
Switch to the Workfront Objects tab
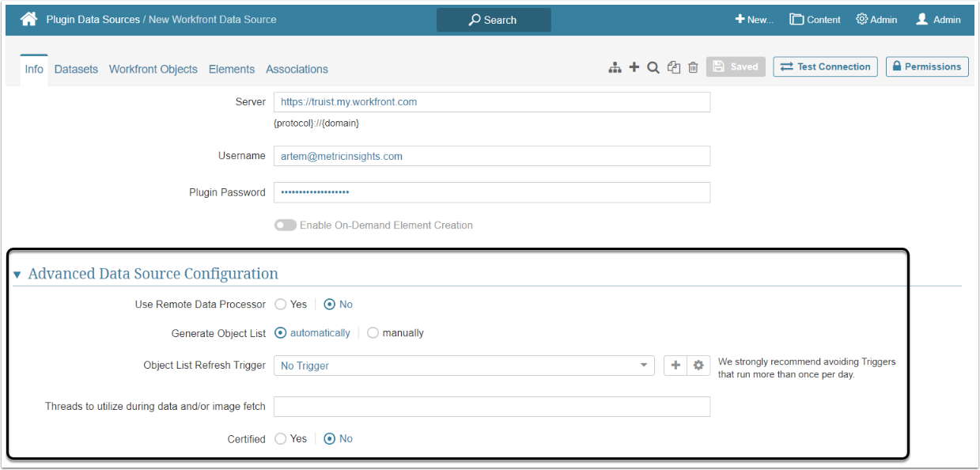153,69
